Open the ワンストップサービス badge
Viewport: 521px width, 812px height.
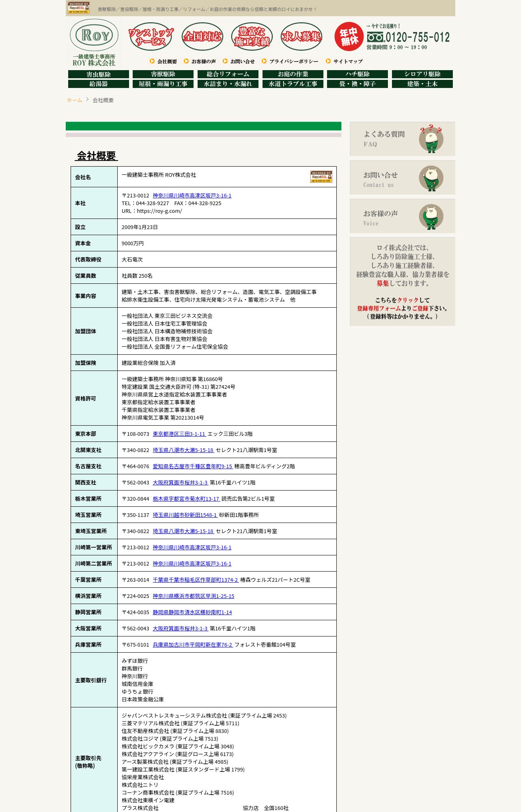click(151, 36)
